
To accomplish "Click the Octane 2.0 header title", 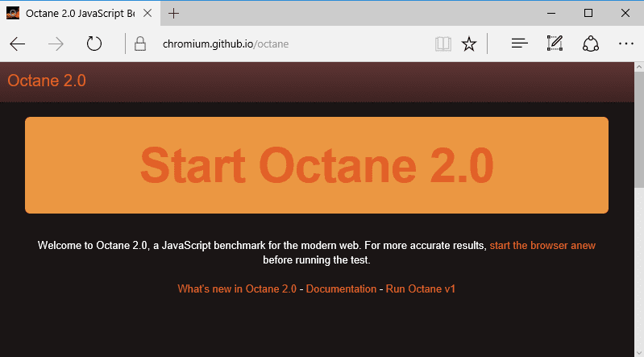I will [47, 81].
